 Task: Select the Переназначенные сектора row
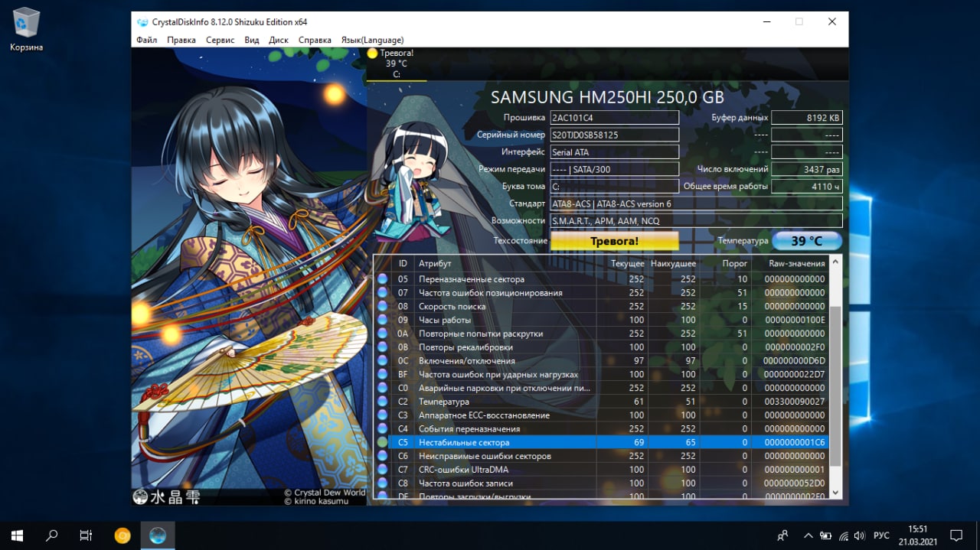pos(601,279)
